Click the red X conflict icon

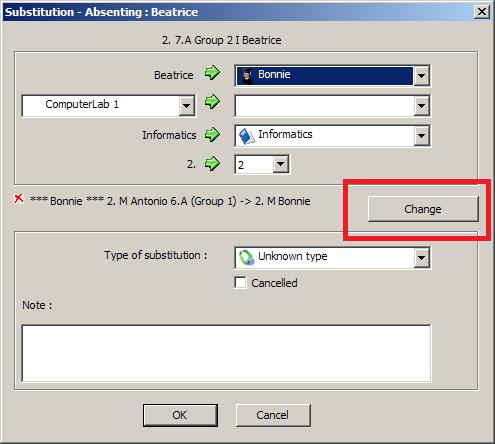[x=19, y=199]
